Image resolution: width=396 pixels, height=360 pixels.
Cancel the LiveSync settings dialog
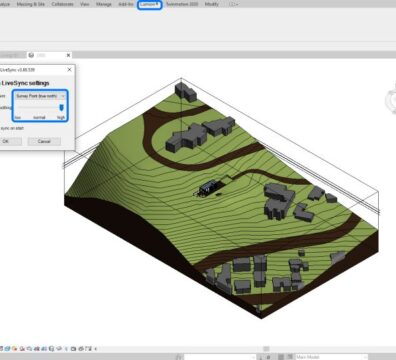pyautogui.click(x=44, y=141)
